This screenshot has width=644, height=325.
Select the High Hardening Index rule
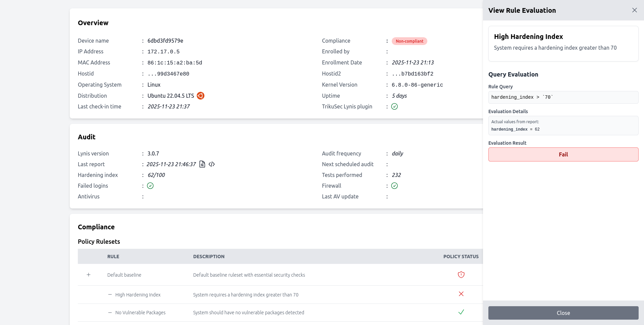(138, 295)
